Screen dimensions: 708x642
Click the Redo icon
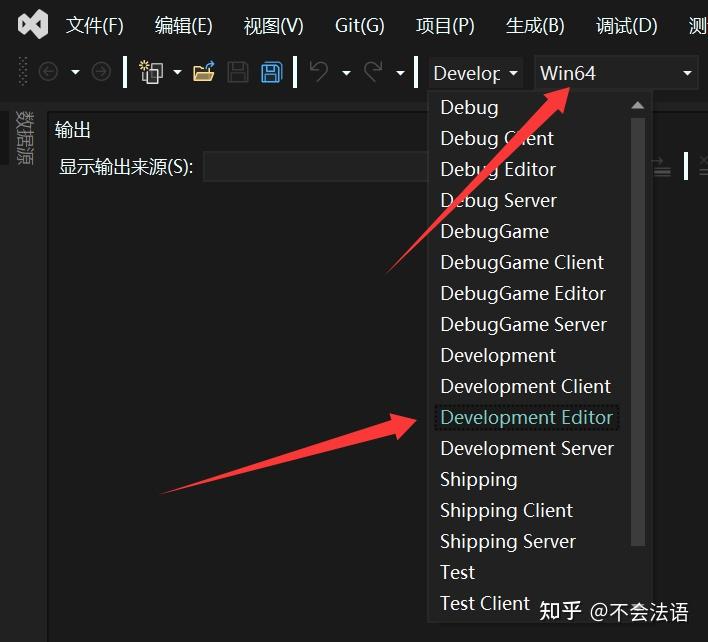tap(373, 72)
